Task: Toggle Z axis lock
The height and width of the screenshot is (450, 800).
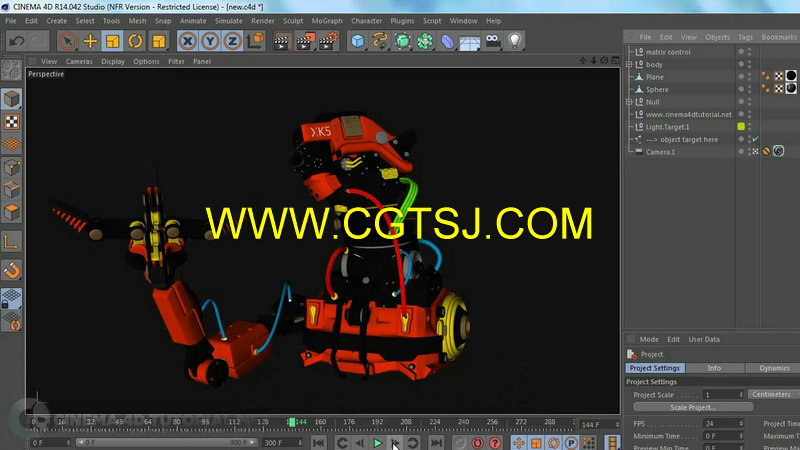Action: point(233,41)
